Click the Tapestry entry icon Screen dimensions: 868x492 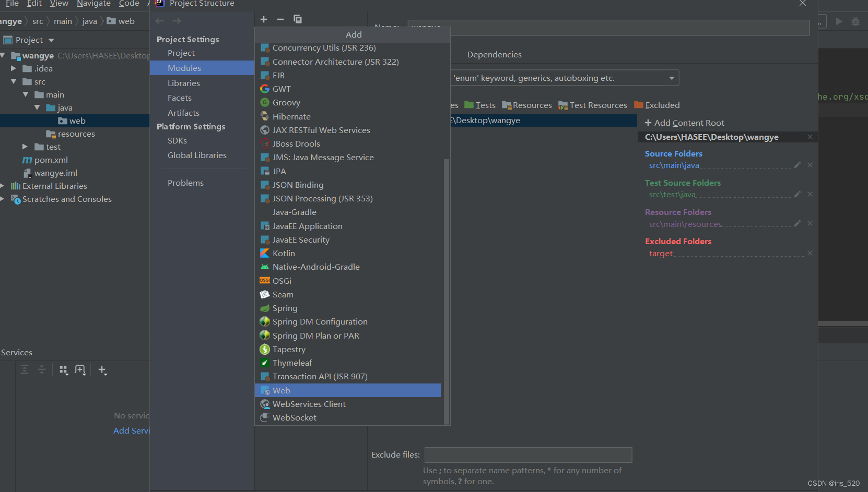pos(265,350)
